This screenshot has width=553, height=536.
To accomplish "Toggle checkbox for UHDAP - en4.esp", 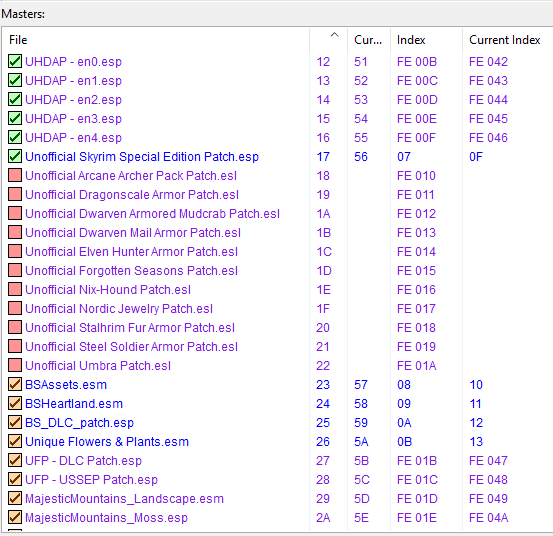I will [15, 137].
